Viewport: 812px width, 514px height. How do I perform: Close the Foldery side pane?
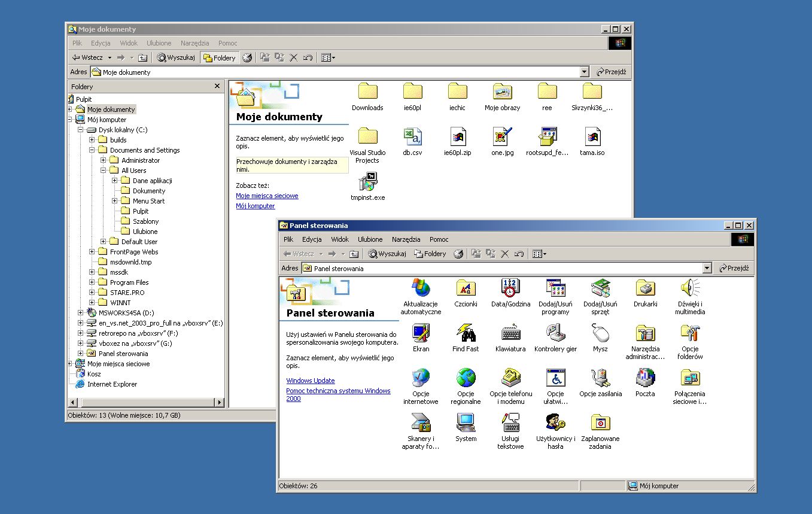click(217, 86)
